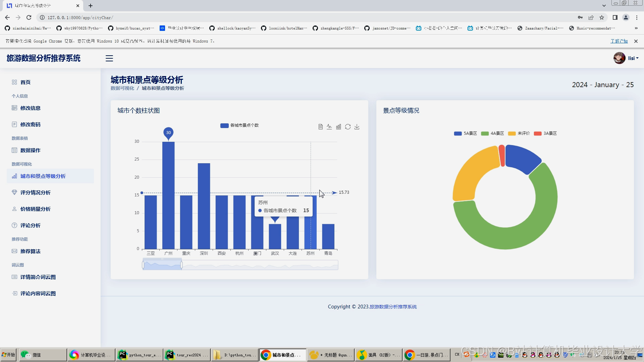Click the 数据可视化 breadcrumb link

122,88
